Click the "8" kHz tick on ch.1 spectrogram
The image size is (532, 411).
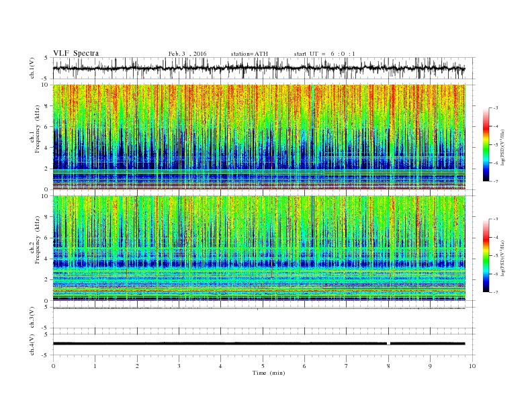click(47, 106)
